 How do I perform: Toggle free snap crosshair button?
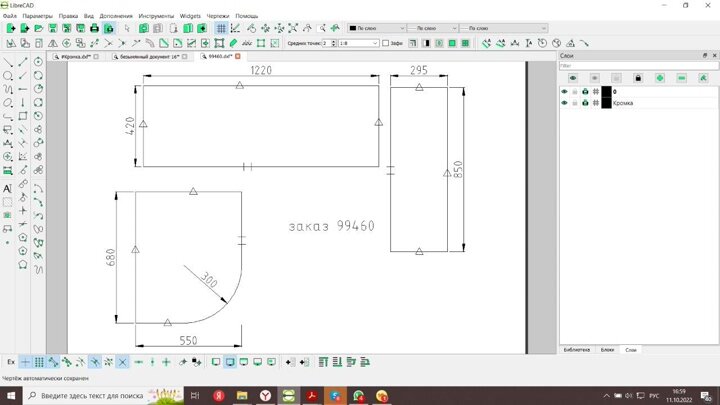25,362
